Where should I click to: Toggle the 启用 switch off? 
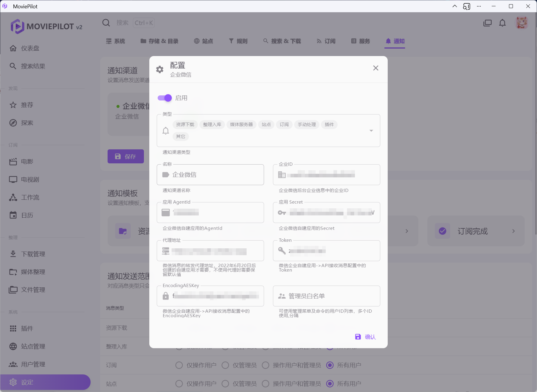click(165, 98)
